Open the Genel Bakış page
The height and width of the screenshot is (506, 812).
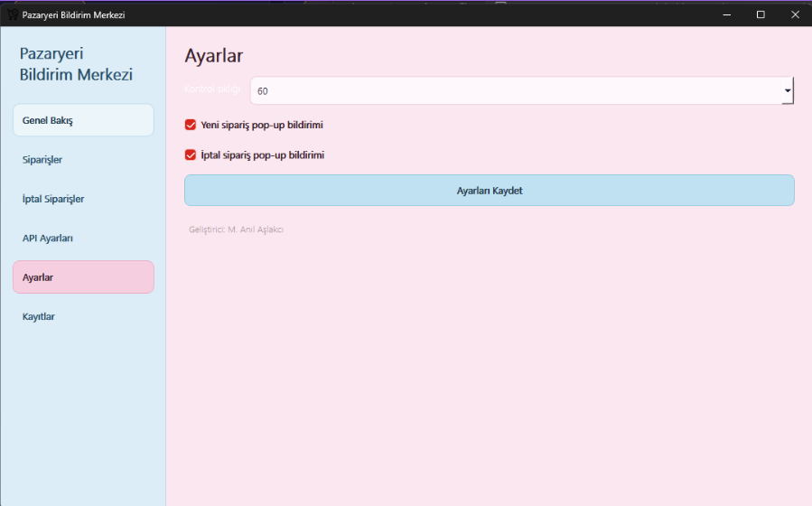(x=83, y=120)
